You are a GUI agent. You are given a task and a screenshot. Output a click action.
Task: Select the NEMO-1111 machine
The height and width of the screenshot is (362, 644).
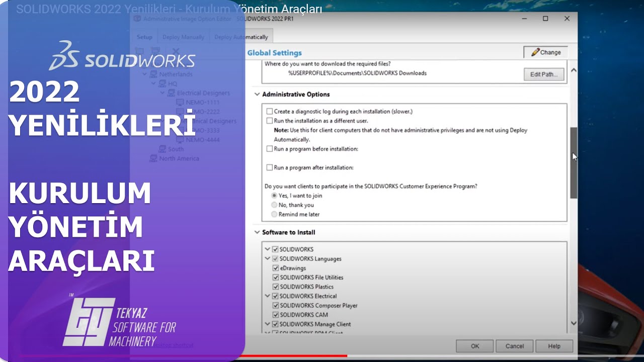[x=203, y=102]
